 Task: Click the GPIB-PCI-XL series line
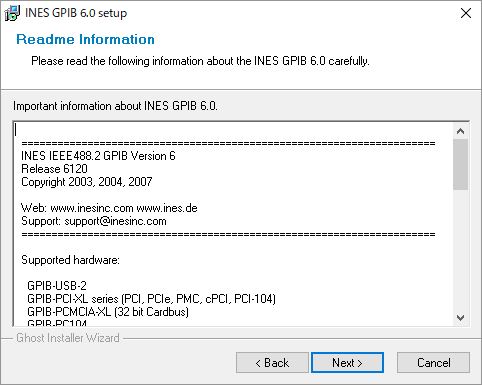[x=151, y=299]
